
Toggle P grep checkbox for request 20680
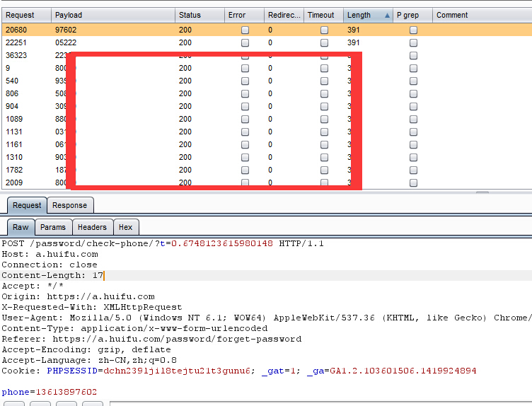[413, 30]
